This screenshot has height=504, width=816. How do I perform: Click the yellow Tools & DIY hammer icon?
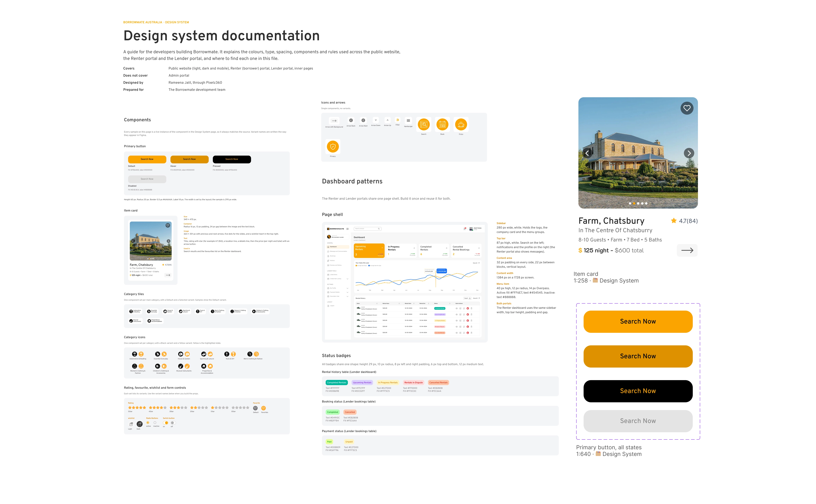pyautogui.click(x=233, y=354)
